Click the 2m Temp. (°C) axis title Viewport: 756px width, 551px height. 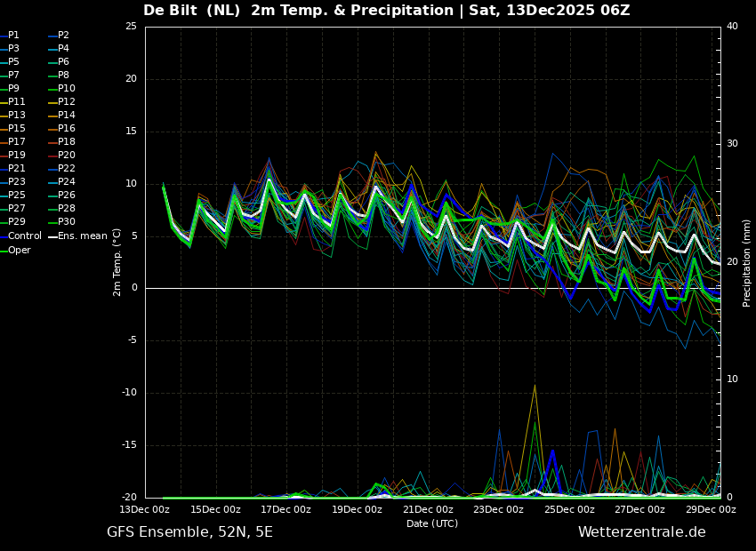(117, 262)
